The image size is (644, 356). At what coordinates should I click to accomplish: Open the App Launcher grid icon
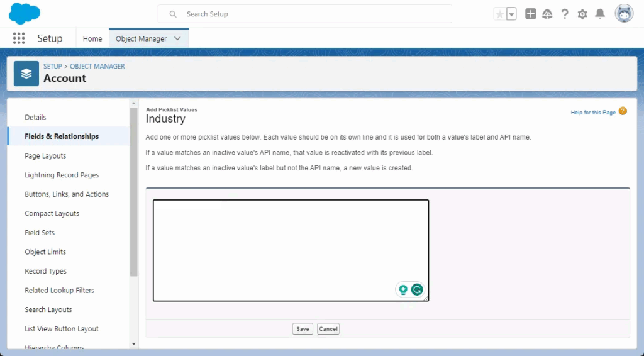click(x=19, y=38)
